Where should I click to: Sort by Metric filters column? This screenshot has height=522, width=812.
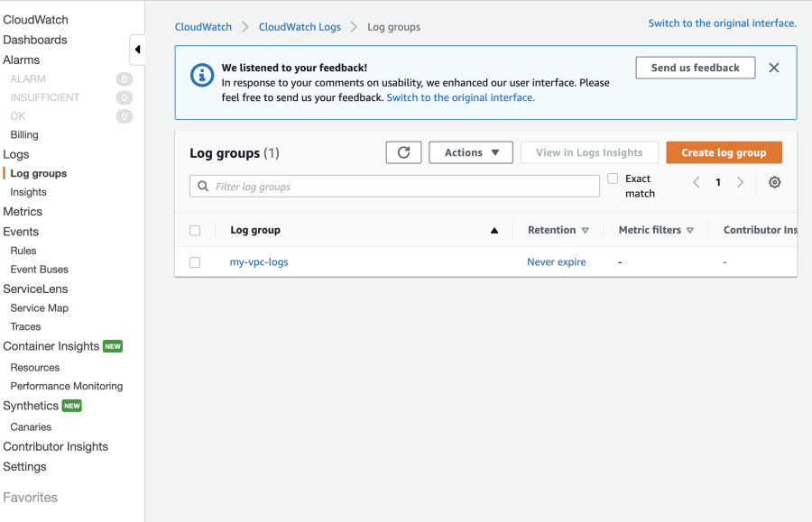coord(656,230)
